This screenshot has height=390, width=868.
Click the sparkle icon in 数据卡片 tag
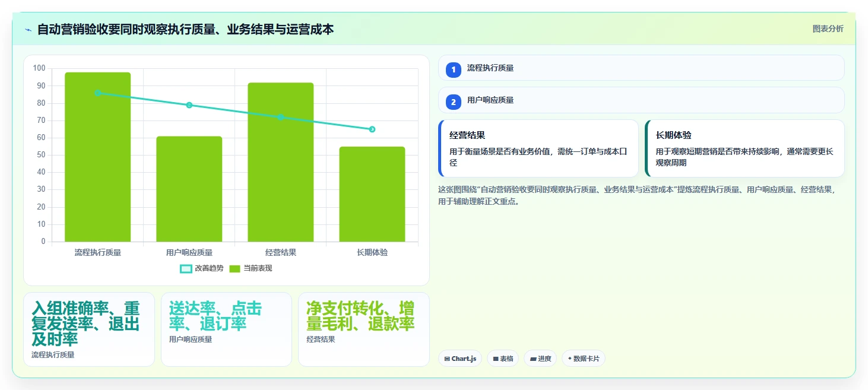(x=569, y=359)
